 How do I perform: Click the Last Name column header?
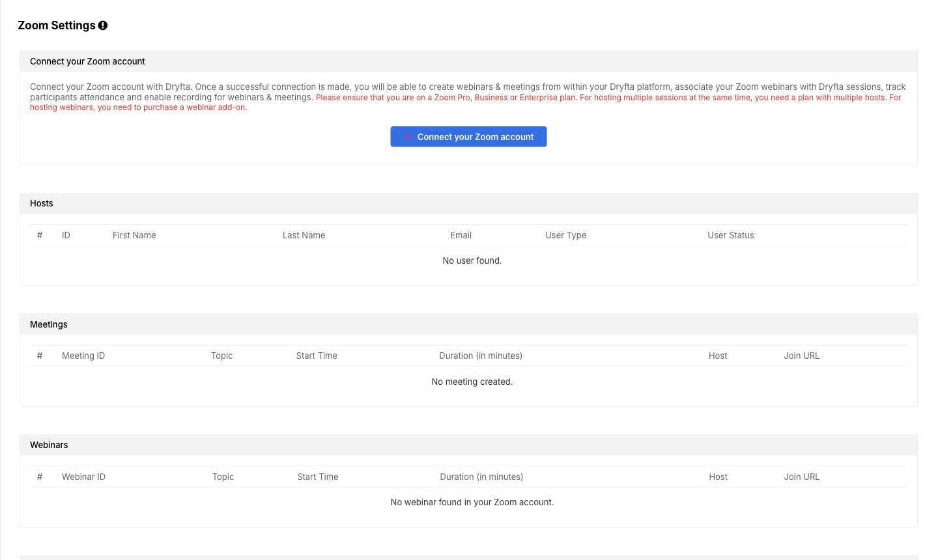click(304, 235)
